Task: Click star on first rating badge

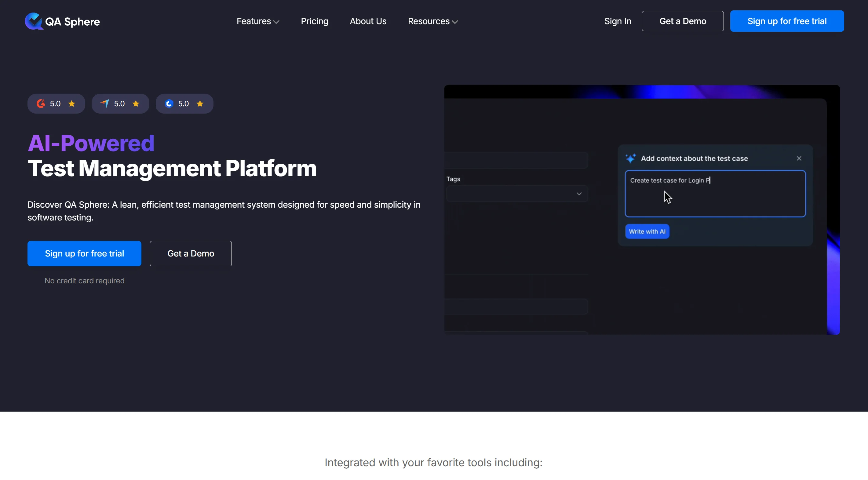Action: [x=72, y=104]
